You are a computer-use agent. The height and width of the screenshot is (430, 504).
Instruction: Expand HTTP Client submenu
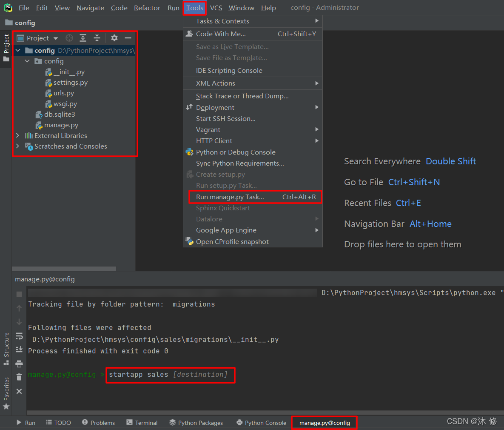click(x=253, y=140)
